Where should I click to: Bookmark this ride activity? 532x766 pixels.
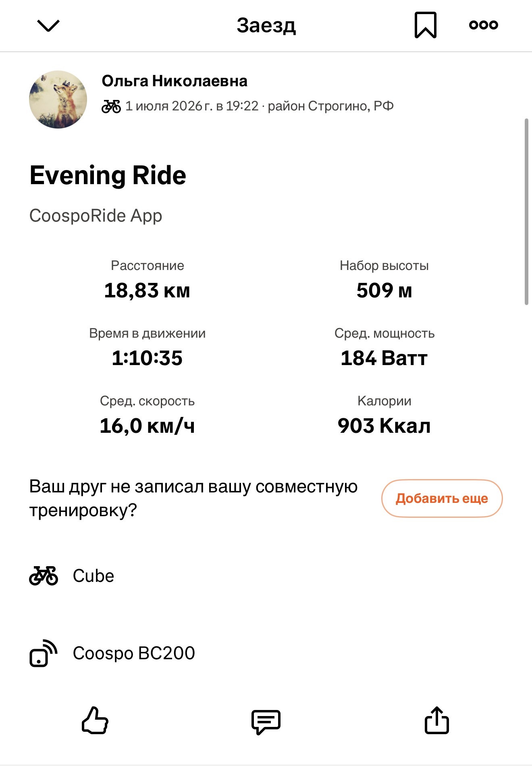pos(426,25)
